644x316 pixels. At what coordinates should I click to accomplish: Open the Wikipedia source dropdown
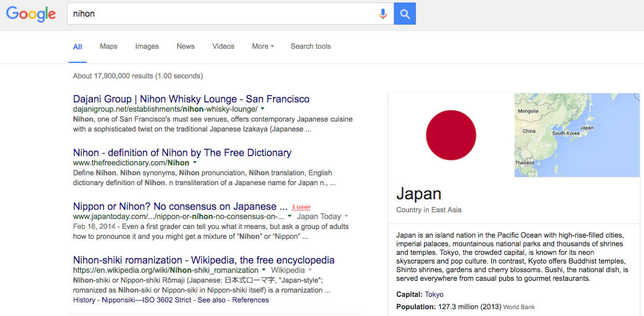(291, 270)
